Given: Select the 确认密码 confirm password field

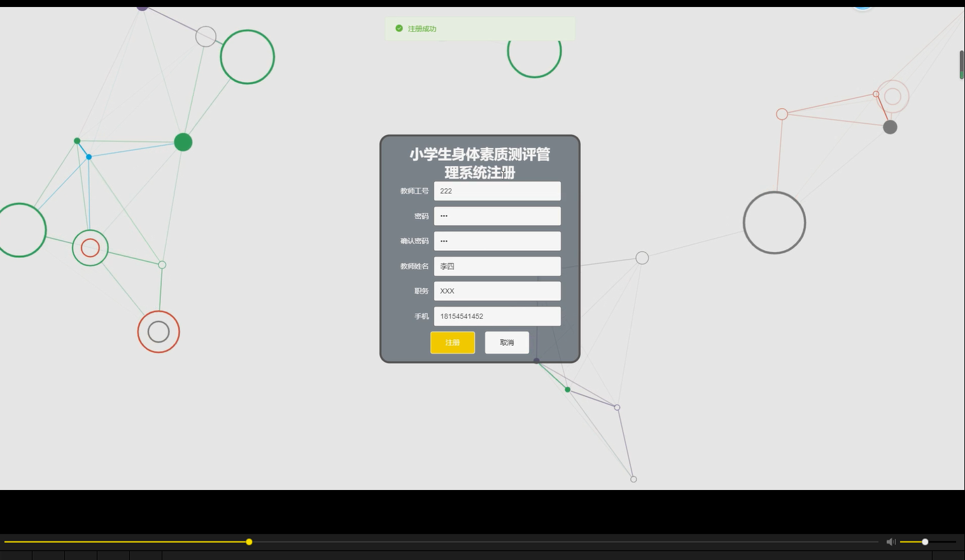Looking at the screenshot, I should 497,241.
